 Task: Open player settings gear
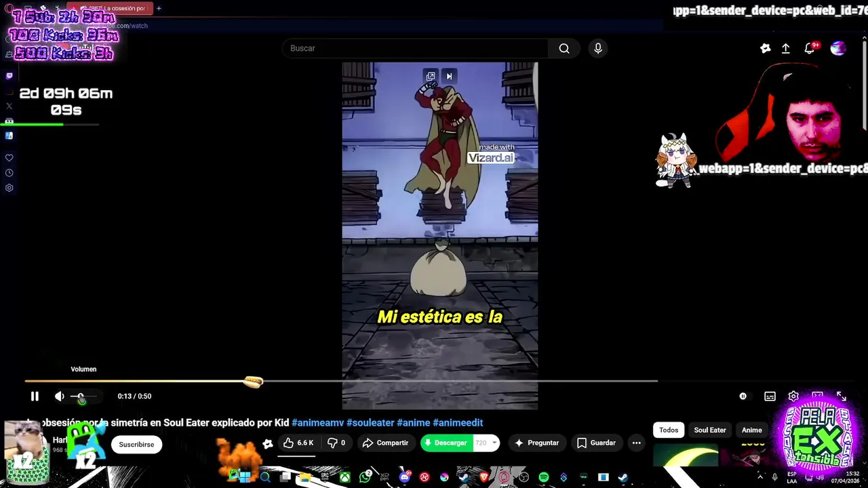[x=793, y=396]
